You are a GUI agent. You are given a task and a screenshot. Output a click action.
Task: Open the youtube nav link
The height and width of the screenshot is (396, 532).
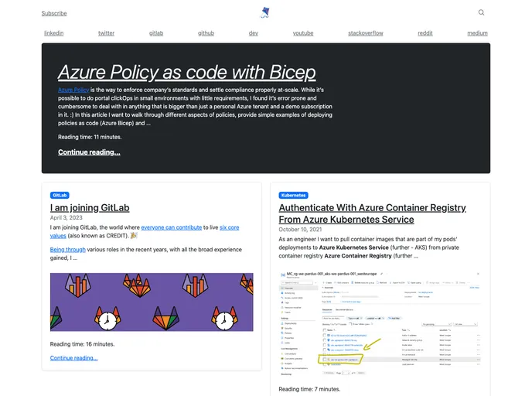(303, 33)
